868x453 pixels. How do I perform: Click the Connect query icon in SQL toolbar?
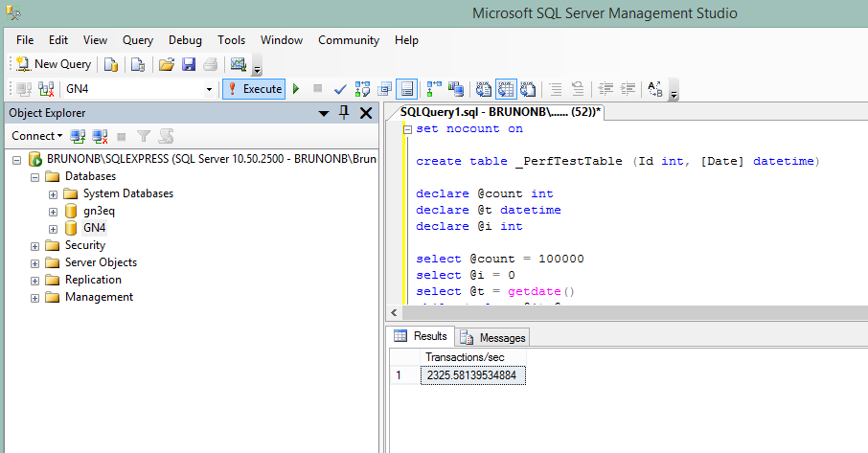tap(24, 89)
